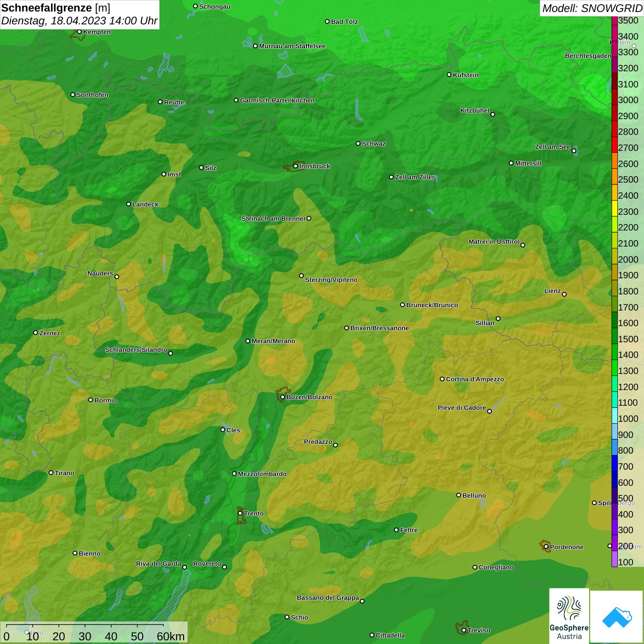644x644 pixels.
Task: Click the Reutte label
Action: pos(174,102)
